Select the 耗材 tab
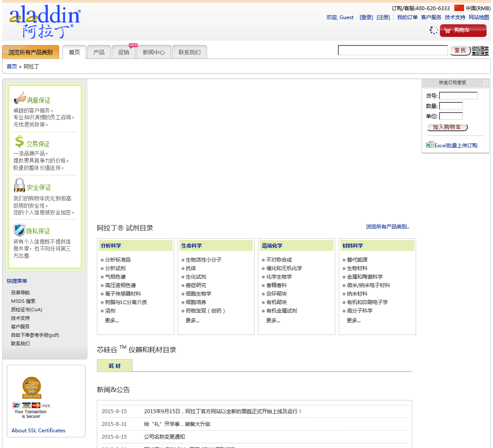This screenshot has height=448, width=493. pyautogui.click(x=115, y=366)
